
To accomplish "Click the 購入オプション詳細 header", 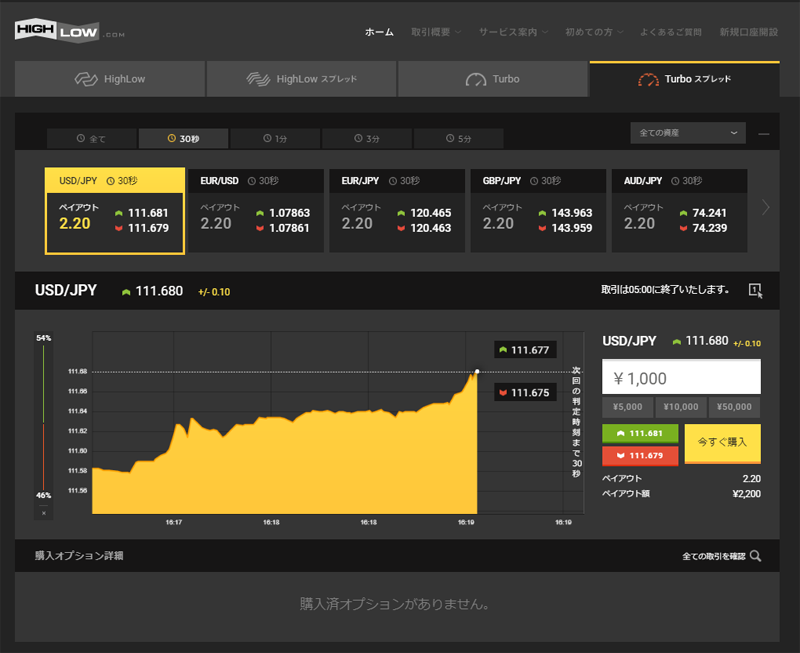I will pos(79,556).
